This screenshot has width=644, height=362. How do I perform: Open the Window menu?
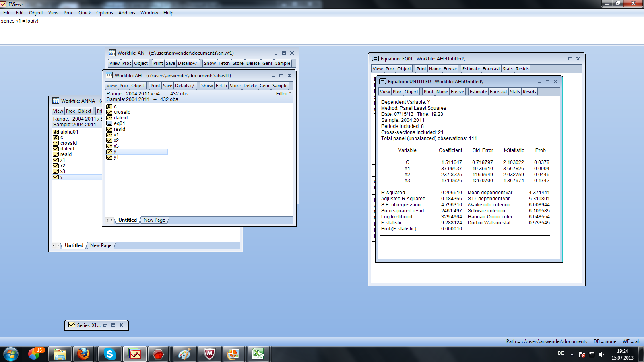click(149, 13)
